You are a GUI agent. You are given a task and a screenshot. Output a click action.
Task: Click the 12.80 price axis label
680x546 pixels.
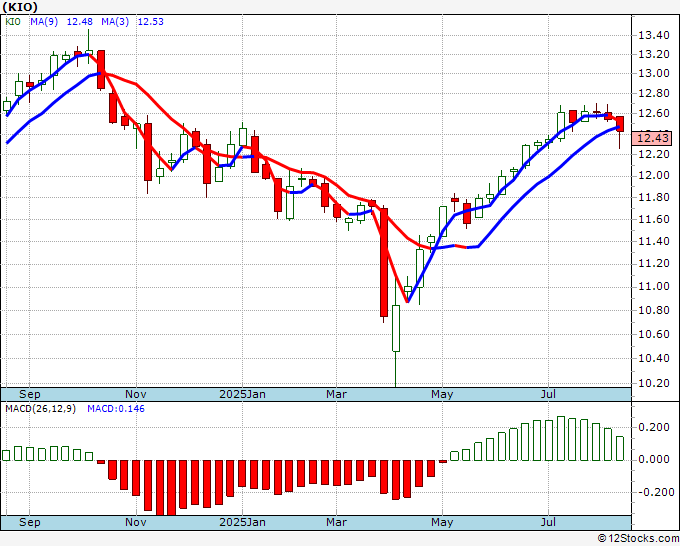[x=654, y=93]
